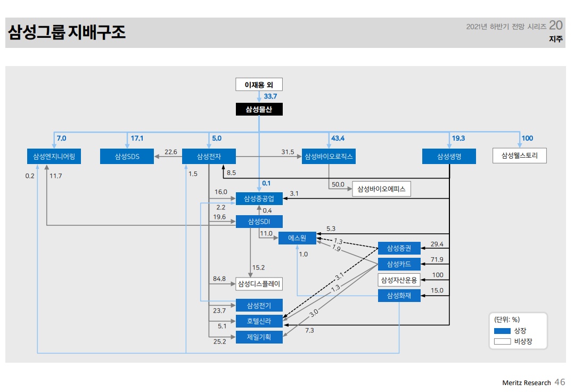Select the 삼성중공업 node

259,198
